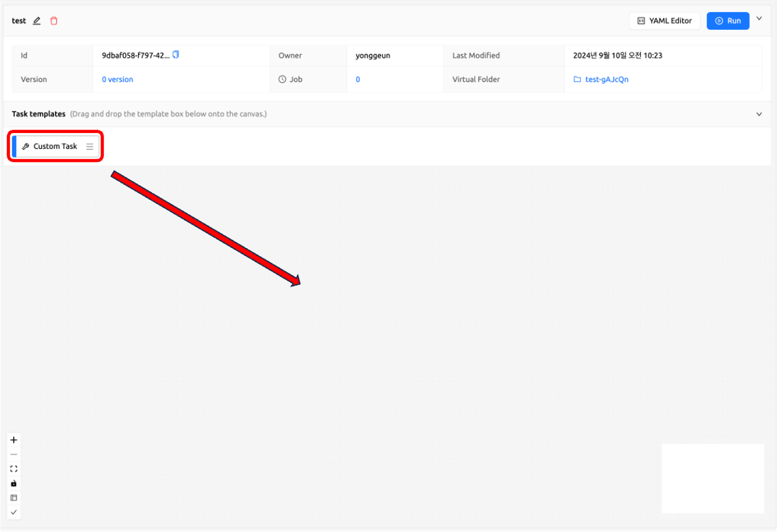777x532 pixels.
Task: Edit the pipeline name with pencil icon
Action: click(36, 21)
